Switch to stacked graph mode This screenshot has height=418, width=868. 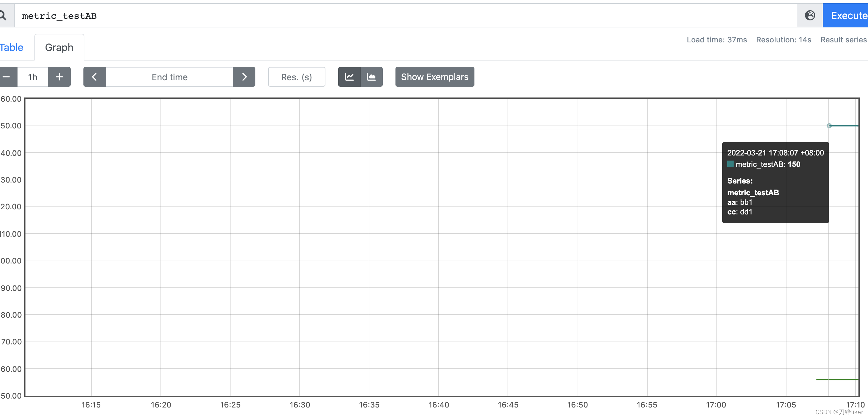pyautogui.click(x=371, y=77)
